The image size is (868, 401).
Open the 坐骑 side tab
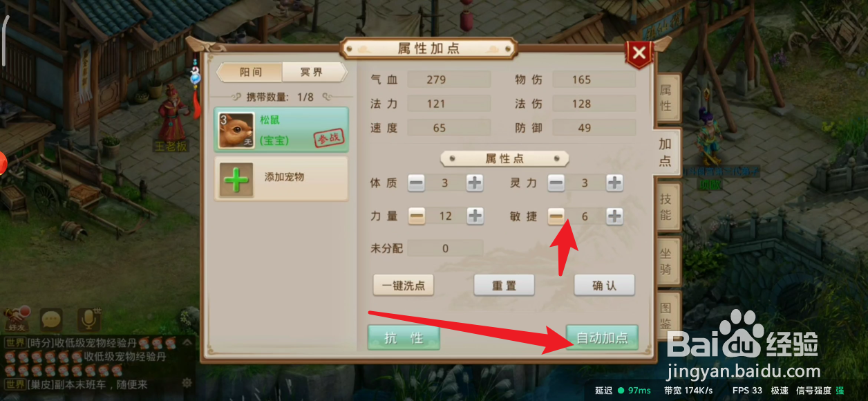[666, 261]
